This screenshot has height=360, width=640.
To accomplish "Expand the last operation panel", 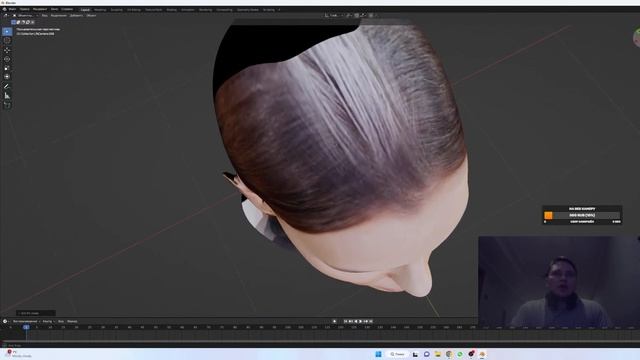I will [36, 313].
